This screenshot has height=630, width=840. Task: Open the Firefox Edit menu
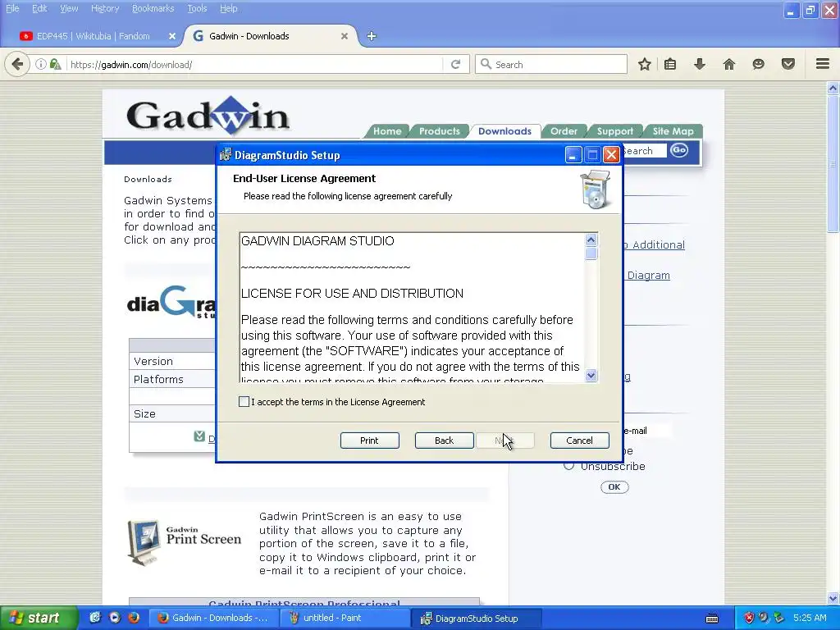(x=39, y=8)
